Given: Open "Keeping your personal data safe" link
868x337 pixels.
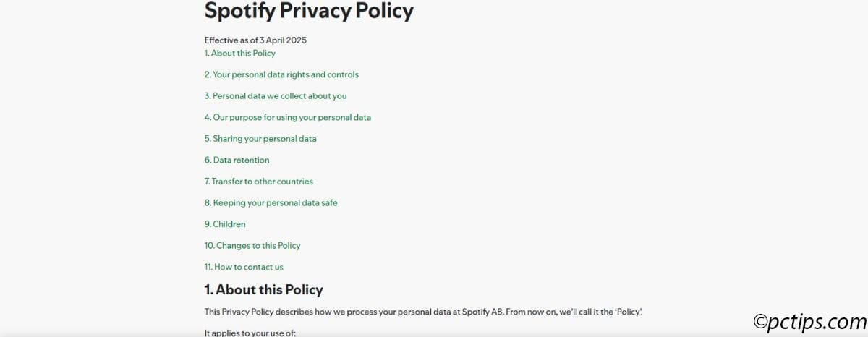Looking at the screenshot, I should pos(271,202).
